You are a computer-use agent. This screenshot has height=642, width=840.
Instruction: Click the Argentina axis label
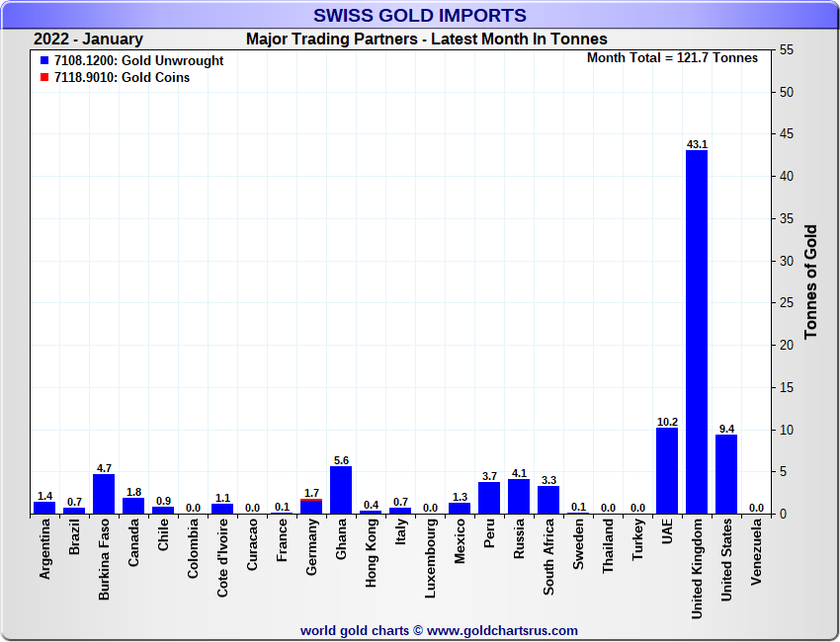click(x=44, y=553)
